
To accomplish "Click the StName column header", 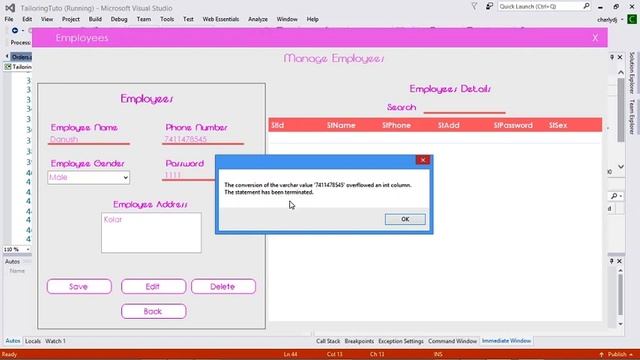I will click(x=341, y=125).
